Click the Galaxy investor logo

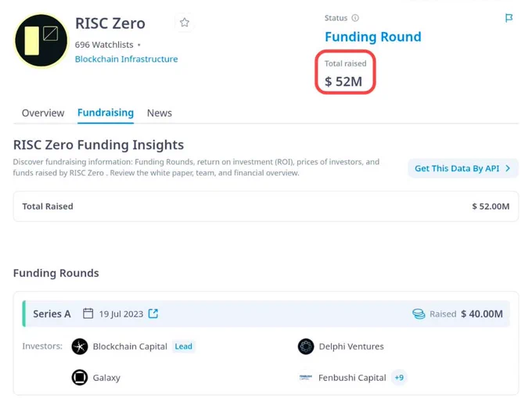[x=80, y=378]
